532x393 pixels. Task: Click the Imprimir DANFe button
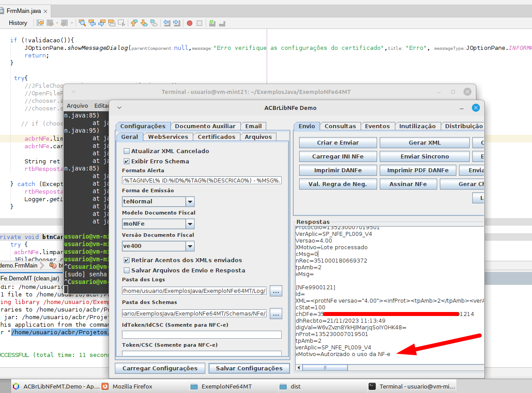tap(338, 170)
